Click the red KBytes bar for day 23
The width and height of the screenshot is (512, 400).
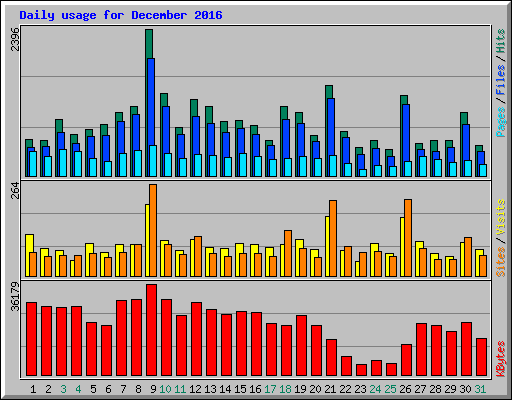tap(361, 370)
